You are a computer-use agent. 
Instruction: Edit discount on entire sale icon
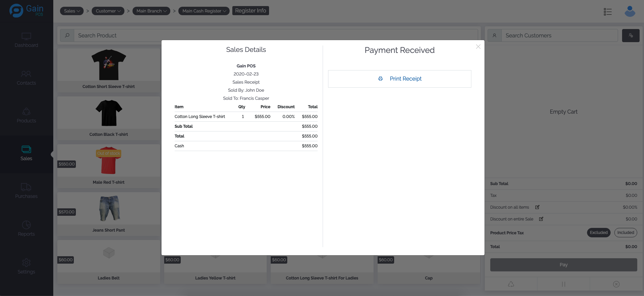pyautogui.click(x=541, y=219)
